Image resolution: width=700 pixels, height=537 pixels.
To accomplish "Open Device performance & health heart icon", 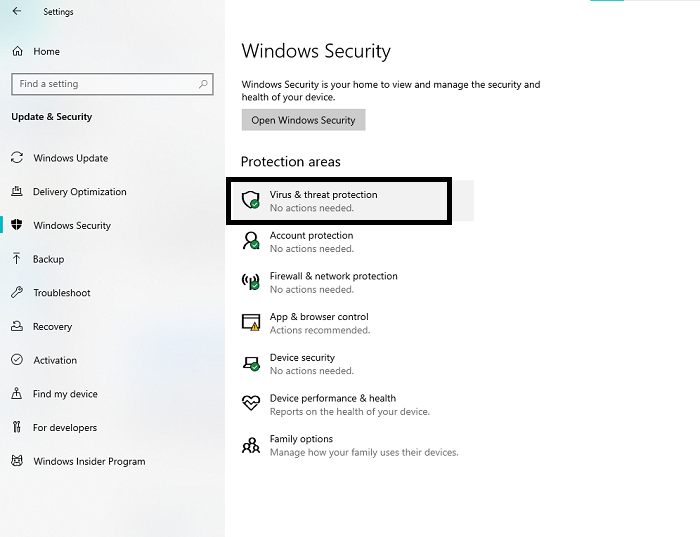I will [251, 403].
